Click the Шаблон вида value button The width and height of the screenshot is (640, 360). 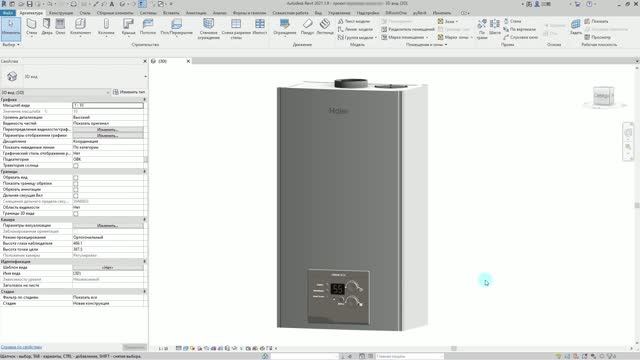[108, 267]
